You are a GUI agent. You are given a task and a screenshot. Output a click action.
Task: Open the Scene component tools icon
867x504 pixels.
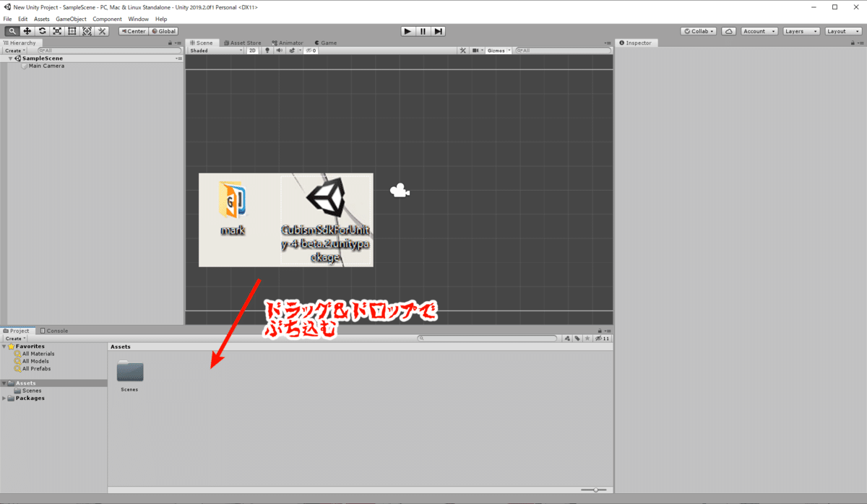click(x=463, y=51)
